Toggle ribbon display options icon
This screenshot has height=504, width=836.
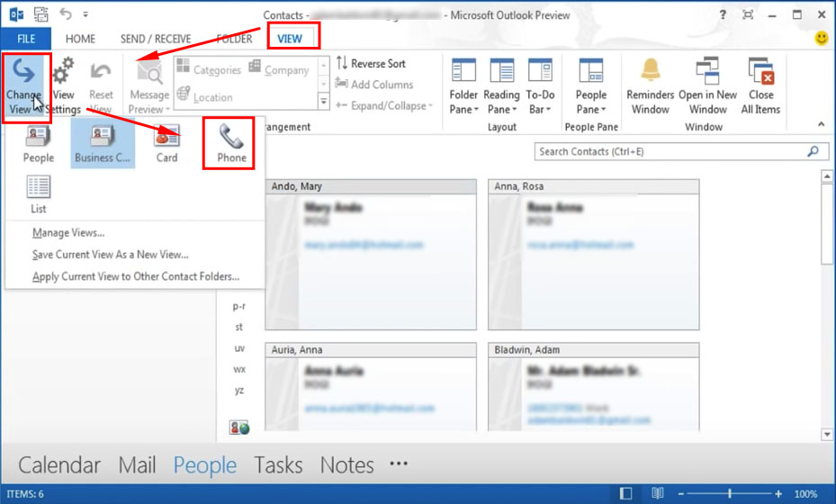(748, 15)
